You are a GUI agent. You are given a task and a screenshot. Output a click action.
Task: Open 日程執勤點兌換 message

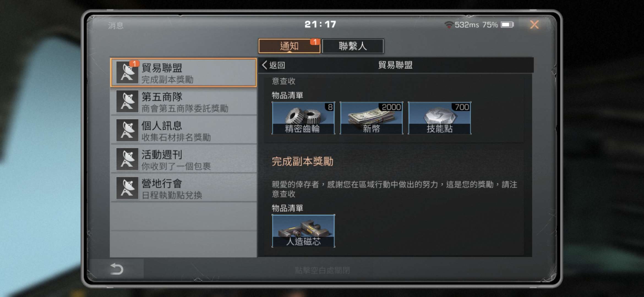(184, 188)
